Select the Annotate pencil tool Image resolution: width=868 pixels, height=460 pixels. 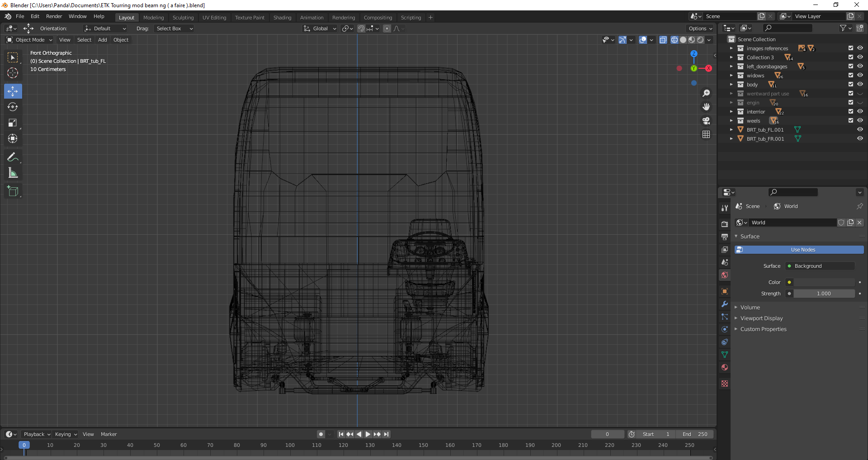(x=13, y=157)
